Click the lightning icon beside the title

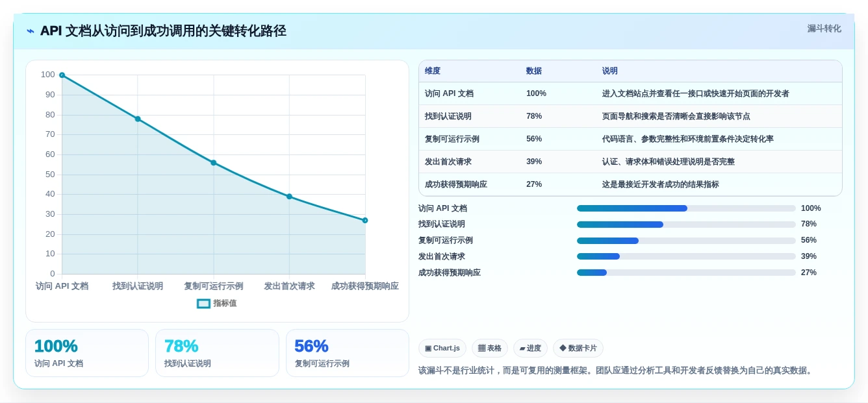point(31,31)
